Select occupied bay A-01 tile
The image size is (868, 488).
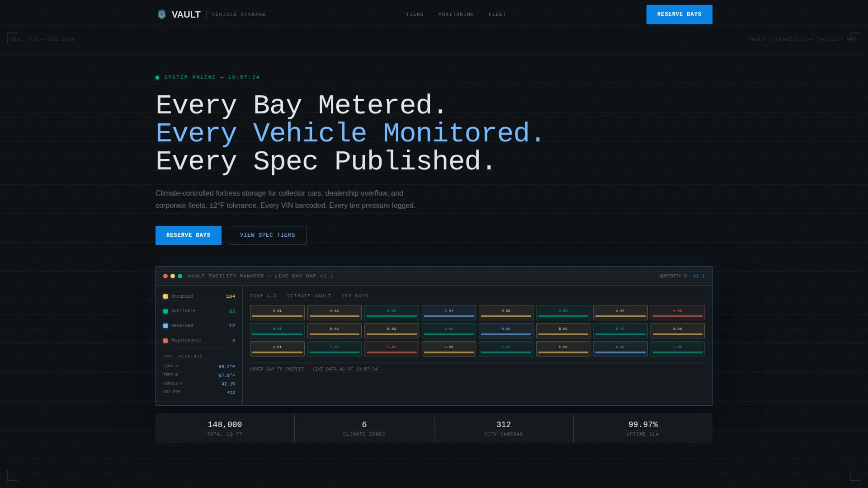coord(277,312)
